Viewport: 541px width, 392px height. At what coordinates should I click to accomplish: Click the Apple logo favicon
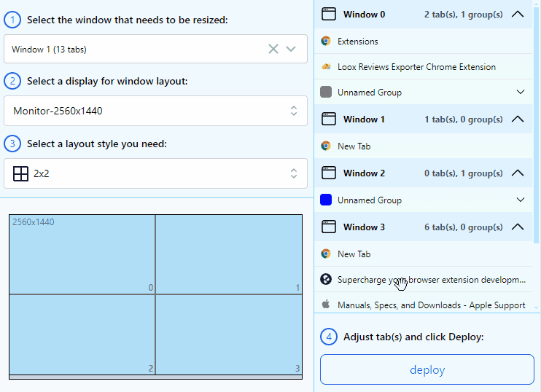[326, 304]
